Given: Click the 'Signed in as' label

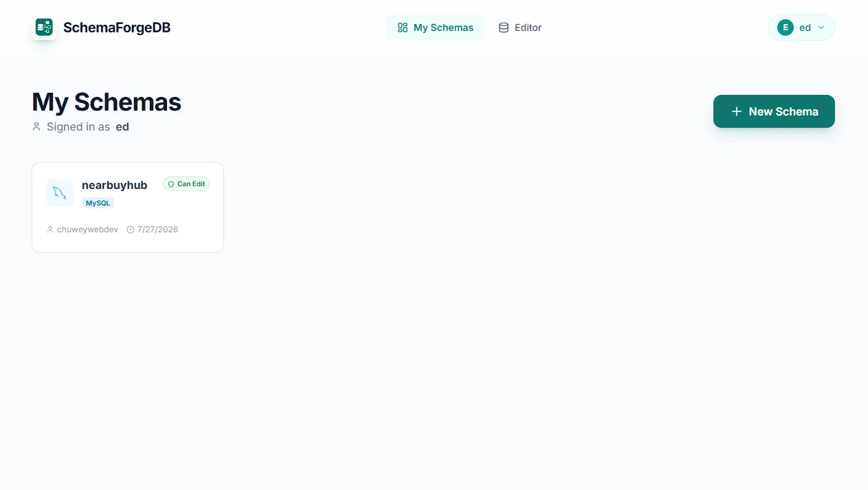Looking at the screenshot, I should [78, 127].
